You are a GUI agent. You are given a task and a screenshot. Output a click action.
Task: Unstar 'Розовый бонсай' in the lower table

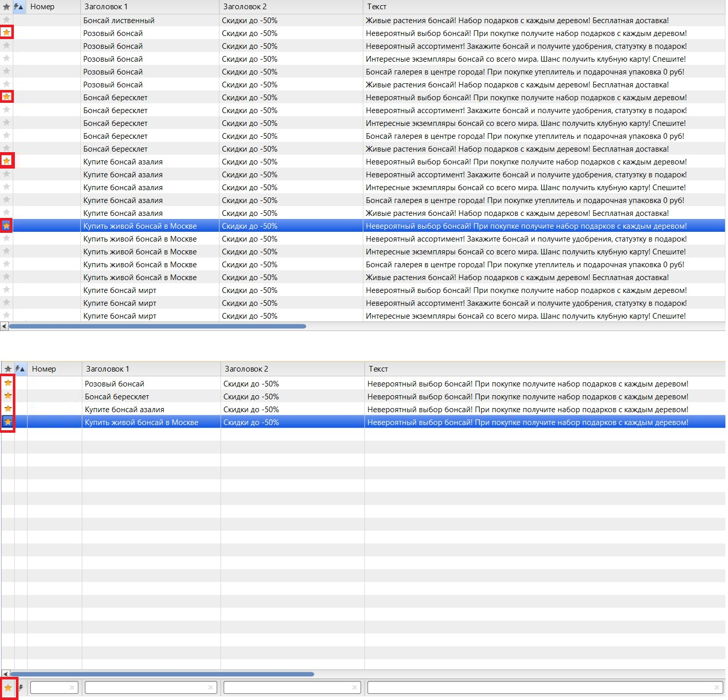[8, 383]
